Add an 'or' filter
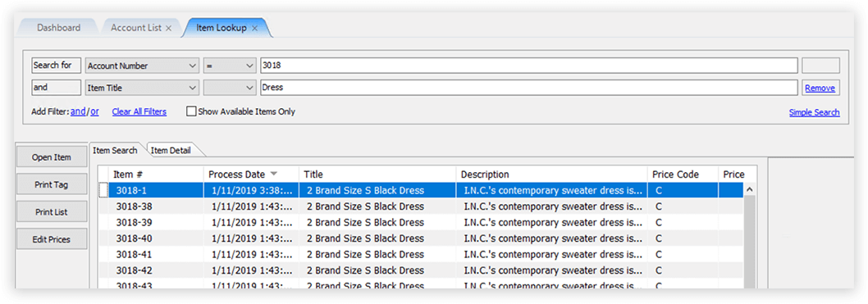The width and height of the screenshot is (868, 304). pyautogui.click(x=94, y=111)
